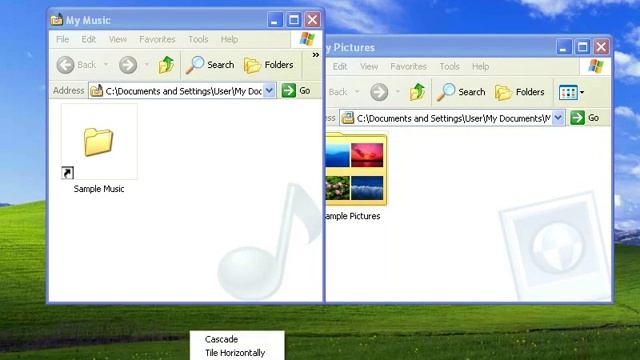
Task: Open Edit menu in My Music
Action: pos(89,39)
